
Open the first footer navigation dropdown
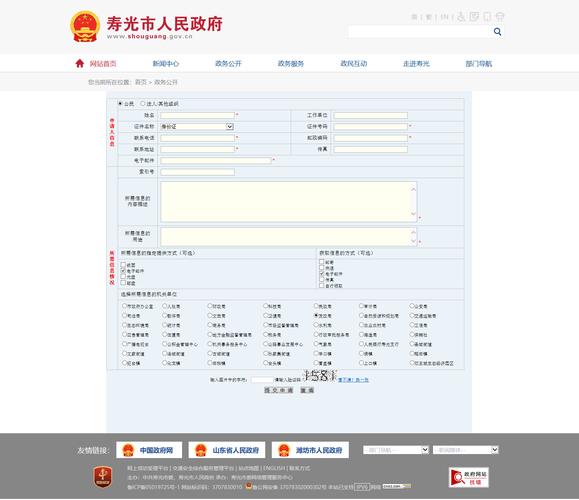click(x=396, y=450)
